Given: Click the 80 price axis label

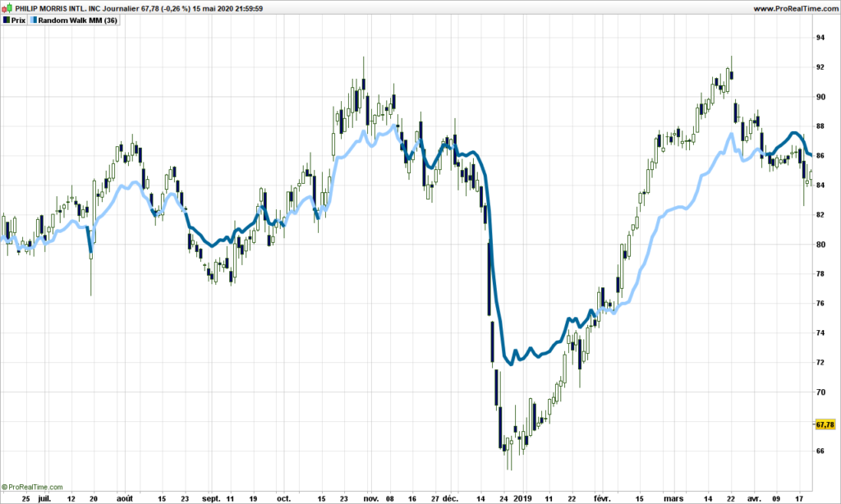Looking at the screenshot, I should (820, 245).
